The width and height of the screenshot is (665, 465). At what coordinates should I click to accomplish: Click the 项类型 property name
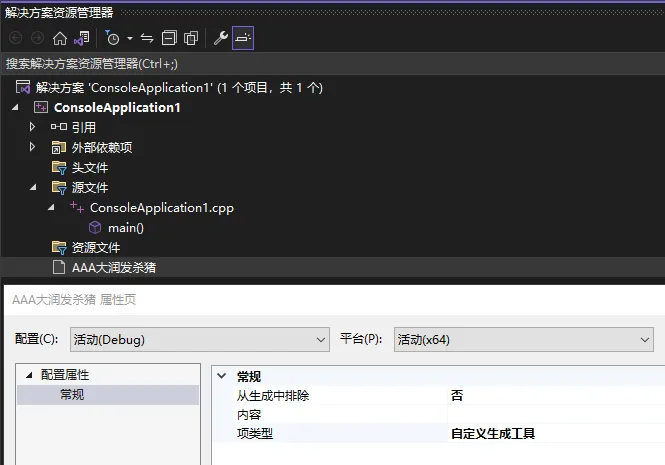[x=255, y=434]
